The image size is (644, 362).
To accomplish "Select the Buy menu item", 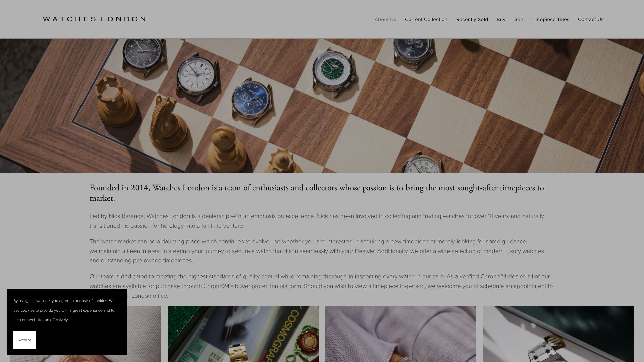I will (501, 19).
